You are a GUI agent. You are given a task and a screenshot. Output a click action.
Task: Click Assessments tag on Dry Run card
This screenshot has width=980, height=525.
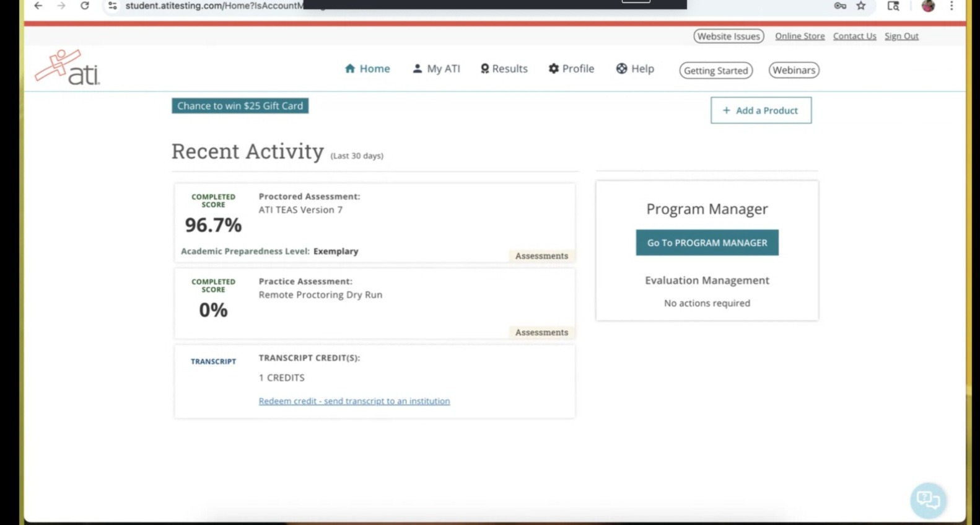(x=541, y=332)
